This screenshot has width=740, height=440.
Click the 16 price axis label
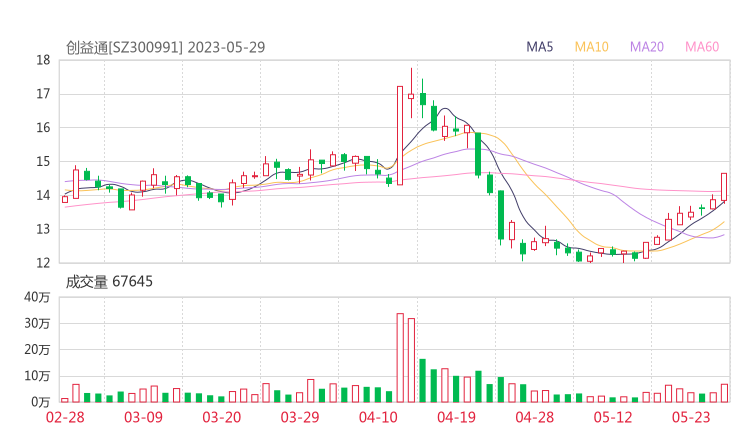(43, 127)
